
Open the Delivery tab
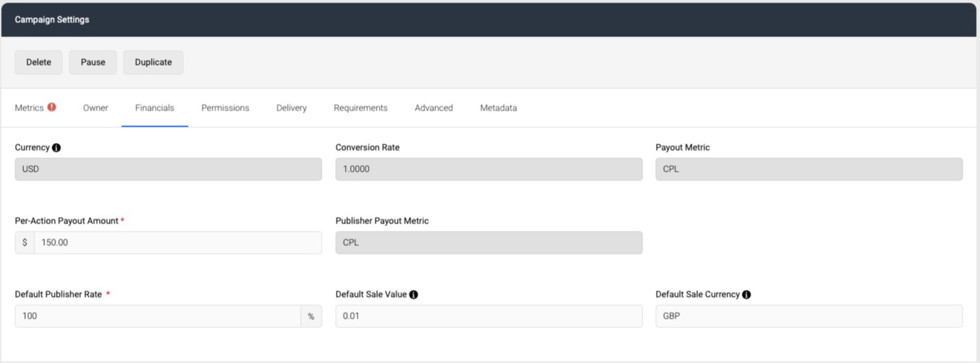[291, 108]
